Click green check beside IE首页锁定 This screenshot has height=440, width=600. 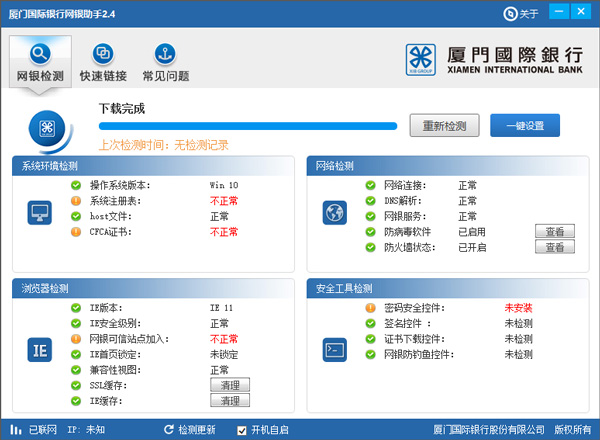tap(76, 354)
